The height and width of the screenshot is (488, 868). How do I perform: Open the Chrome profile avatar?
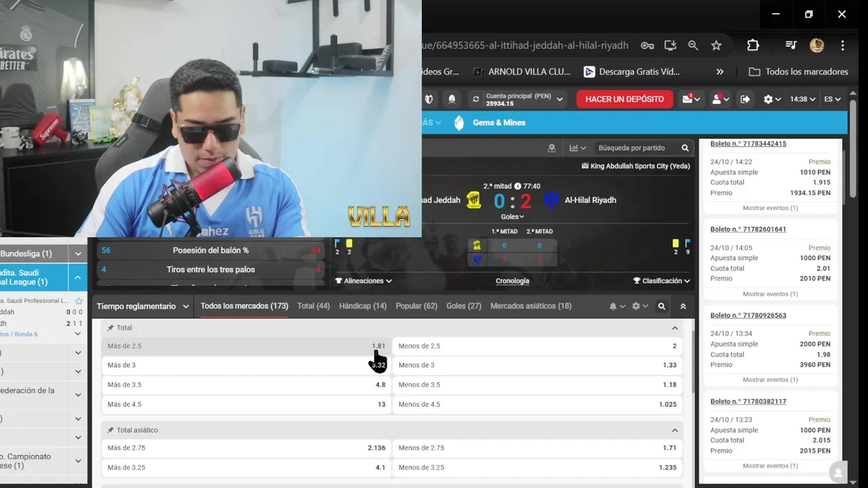click(816, 45)
